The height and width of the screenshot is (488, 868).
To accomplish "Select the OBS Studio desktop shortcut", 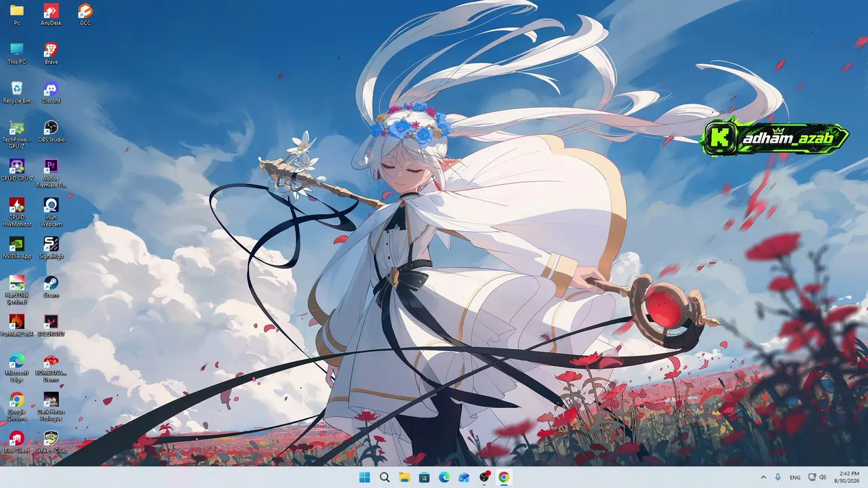I will (x=51, y=131).
